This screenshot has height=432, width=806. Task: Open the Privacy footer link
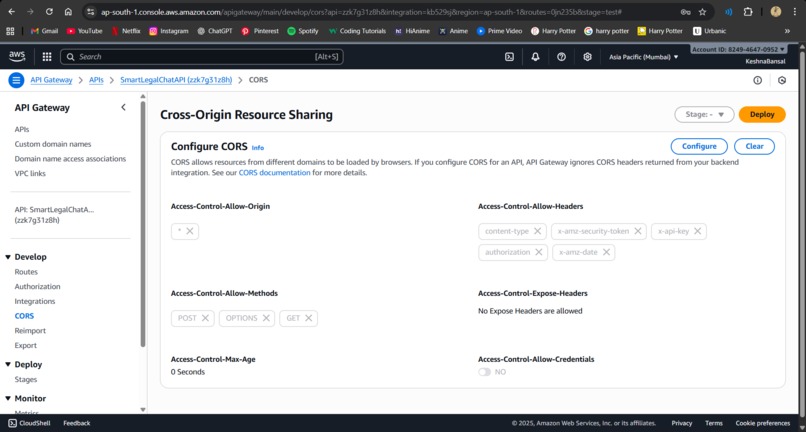pyautogui.click(x=682, y=423)
